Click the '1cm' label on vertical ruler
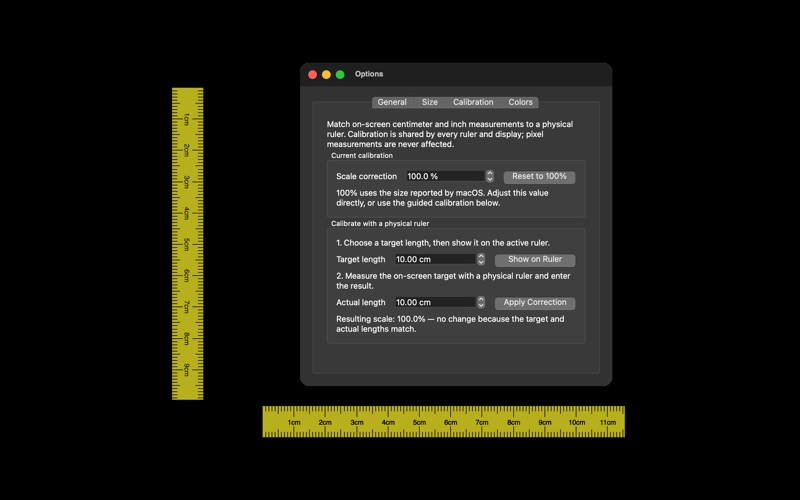Viewport: 800px width, 500px height. 186,119
